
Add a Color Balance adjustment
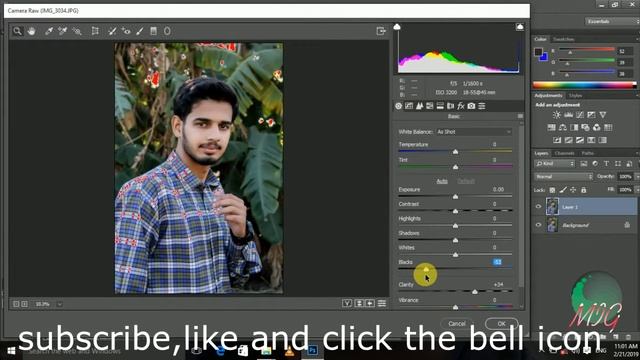pyautogui.click(x=562, y=127)
